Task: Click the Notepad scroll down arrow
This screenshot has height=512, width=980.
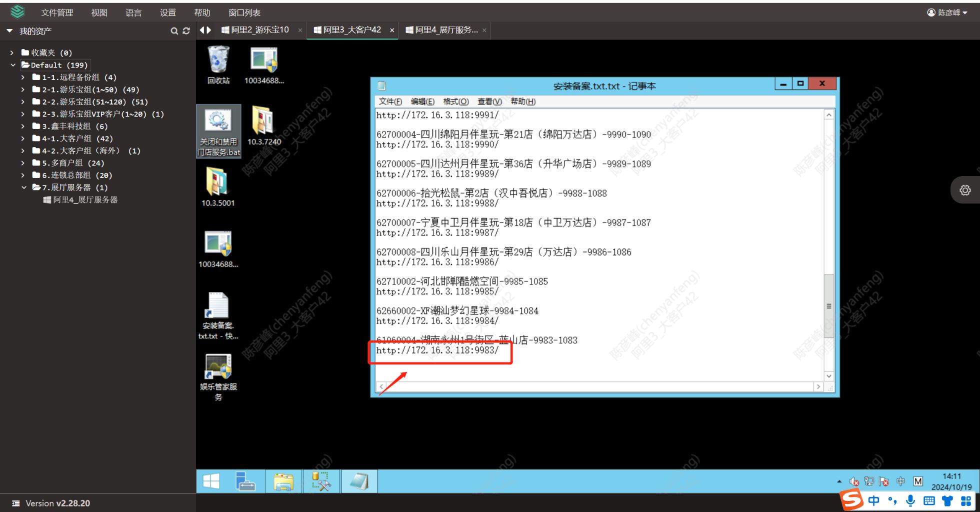Action: click(x=828, y=376)
